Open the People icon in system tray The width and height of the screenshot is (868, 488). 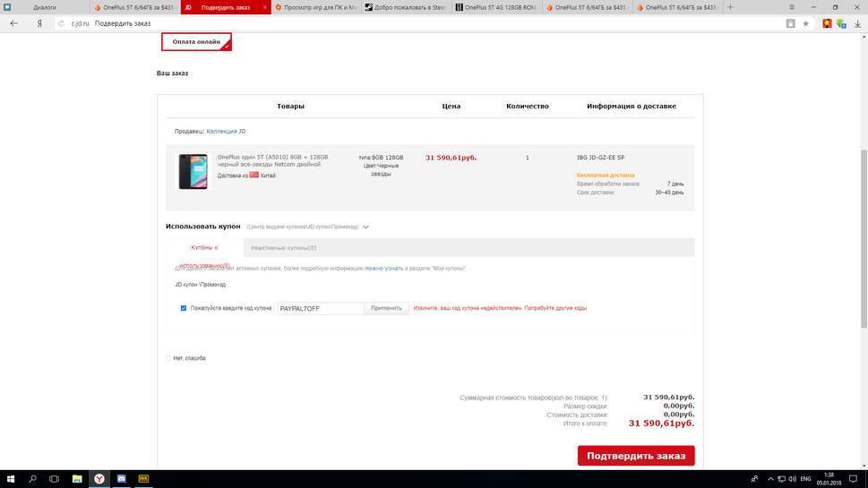coord(754,478)
